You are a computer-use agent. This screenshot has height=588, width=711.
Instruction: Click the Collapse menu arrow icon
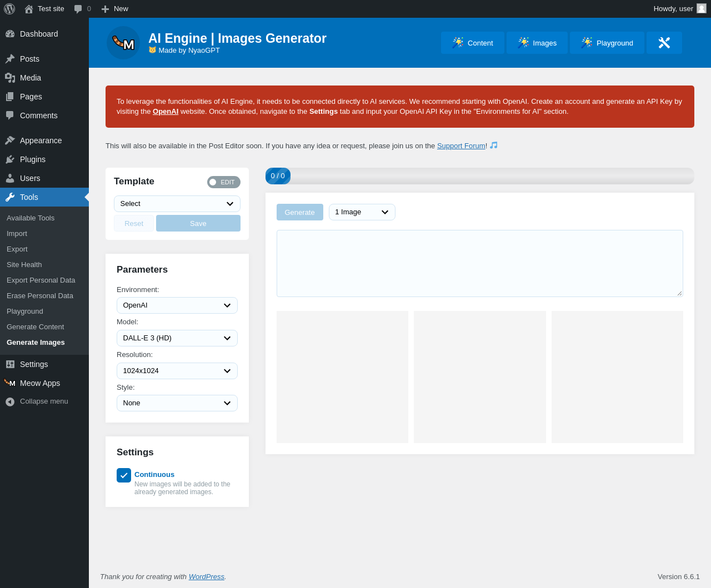(x=10, y=401)
